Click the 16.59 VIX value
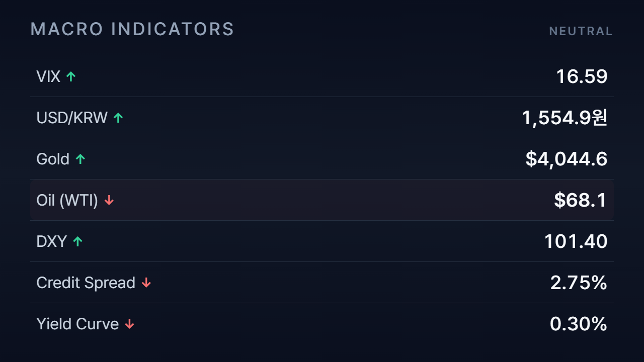 click(x=582, y=76)
